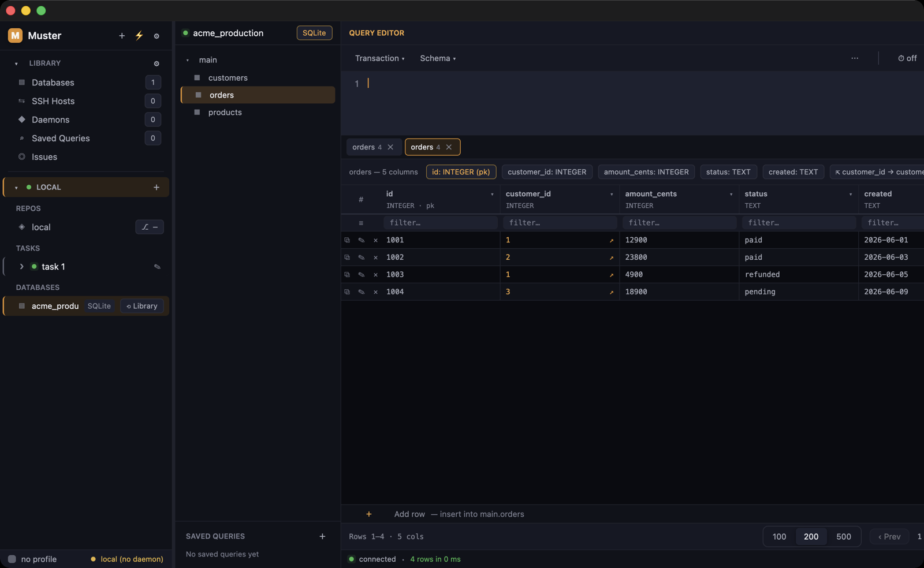Select page size 100
The width and height of the screenshot is (924, 568).
coord(779,537)
